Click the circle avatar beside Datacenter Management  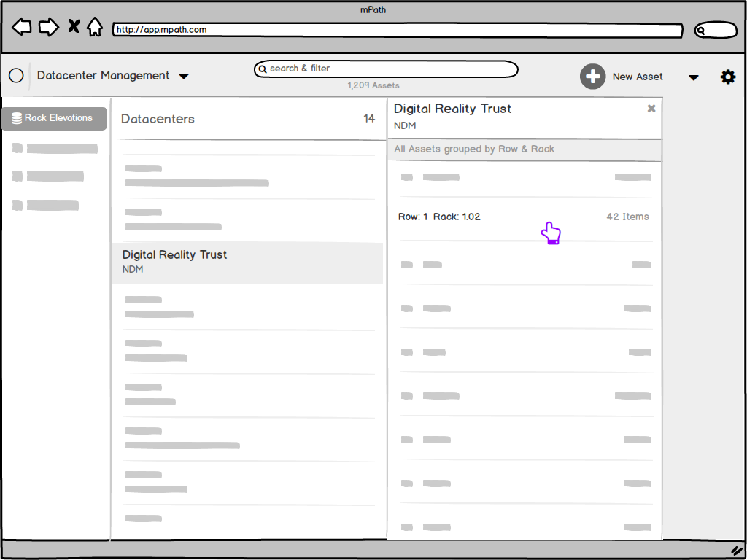15,75
